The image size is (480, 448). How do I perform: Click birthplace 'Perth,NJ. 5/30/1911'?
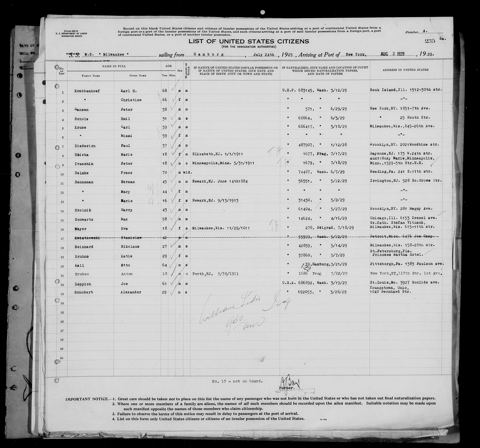coord(215,274)
